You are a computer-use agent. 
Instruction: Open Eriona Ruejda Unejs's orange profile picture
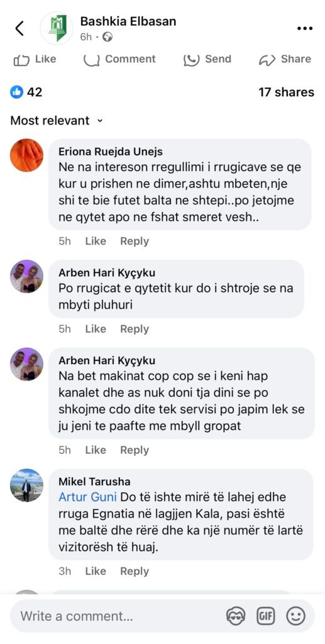[x=26, y=155]
